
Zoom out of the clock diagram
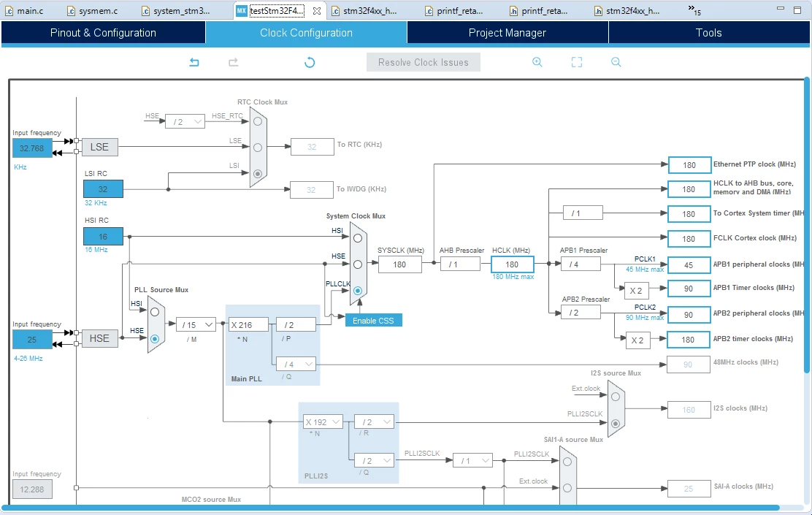pos(616,62)
